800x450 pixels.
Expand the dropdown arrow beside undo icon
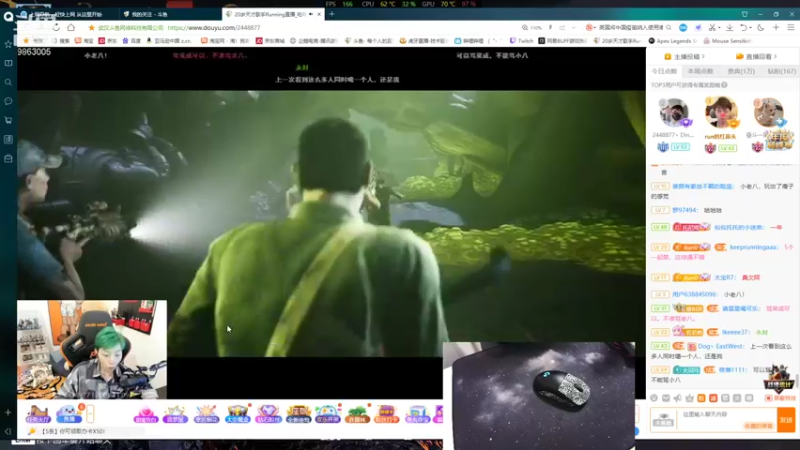751,28
